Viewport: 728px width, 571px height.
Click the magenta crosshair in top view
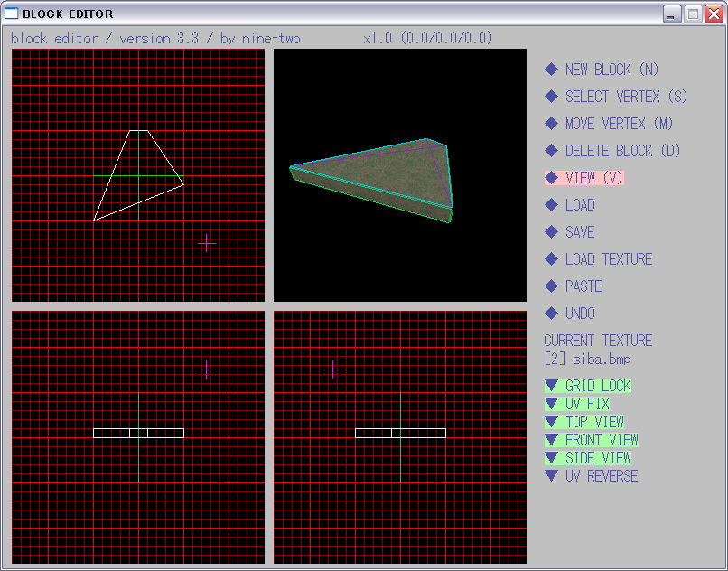tap(207, 243)
